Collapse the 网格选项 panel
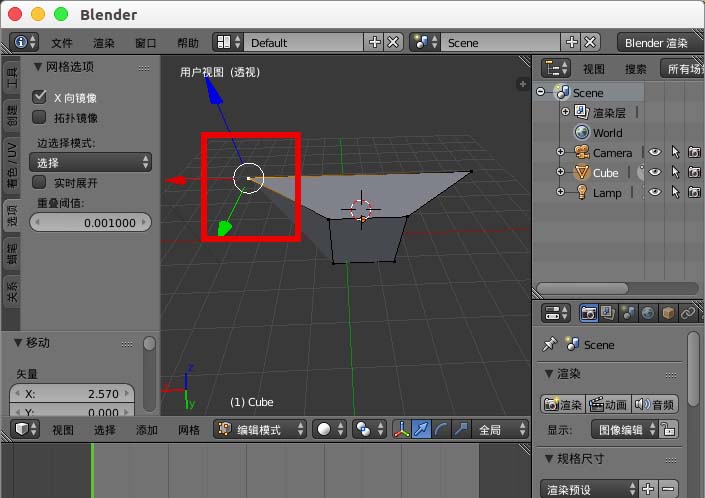This screenshot has width=705, height=498. tap(38, 67)
